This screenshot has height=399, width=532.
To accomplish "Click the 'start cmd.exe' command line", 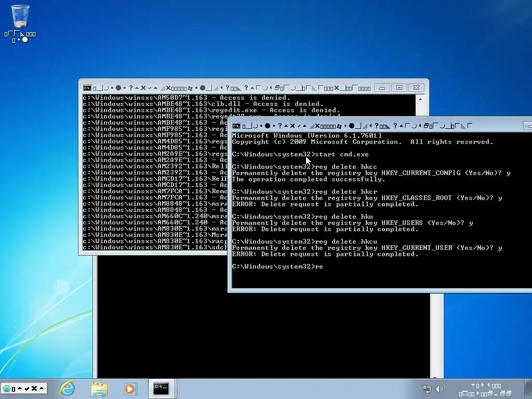I will 300,154.
